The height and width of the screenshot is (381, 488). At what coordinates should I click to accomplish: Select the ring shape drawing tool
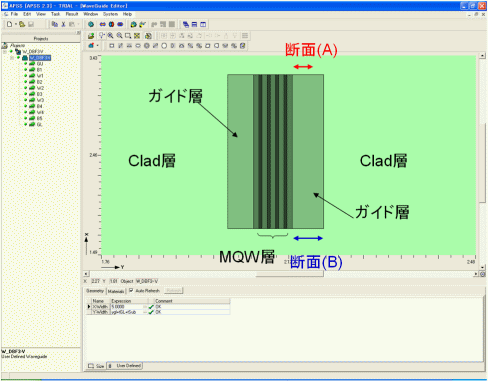tap(146, 46)
